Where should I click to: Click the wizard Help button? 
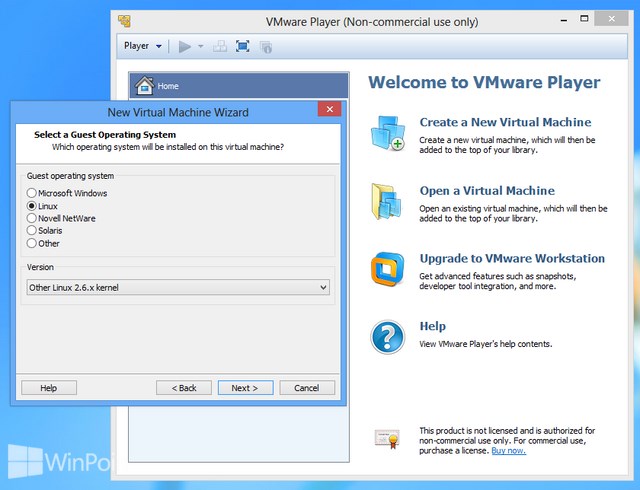click(49, 388)
